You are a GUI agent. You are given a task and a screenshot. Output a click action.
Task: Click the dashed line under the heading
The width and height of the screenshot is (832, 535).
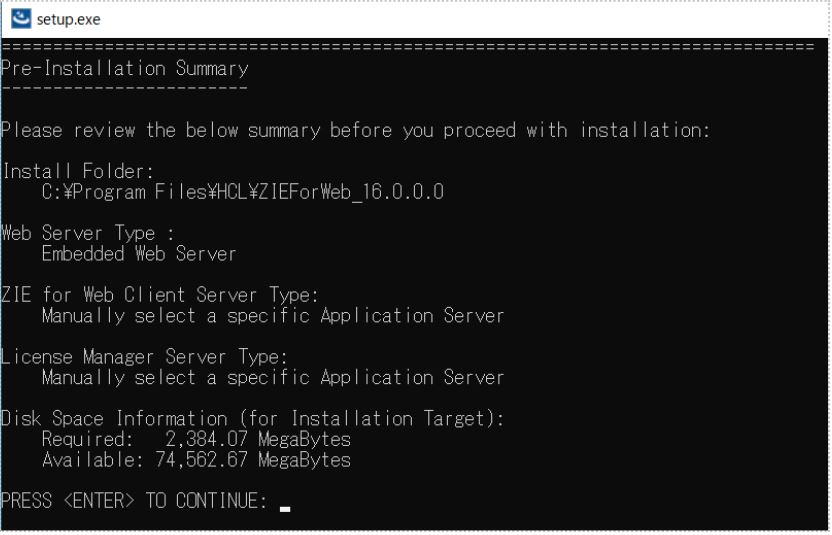point(125,90)
